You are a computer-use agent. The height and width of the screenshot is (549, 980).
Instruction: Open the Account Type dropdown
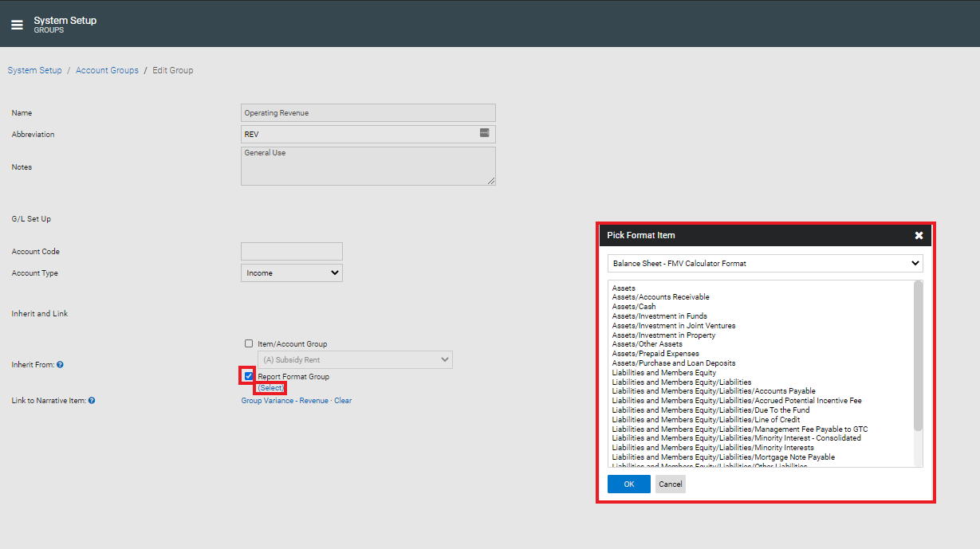tap(292, 273)
